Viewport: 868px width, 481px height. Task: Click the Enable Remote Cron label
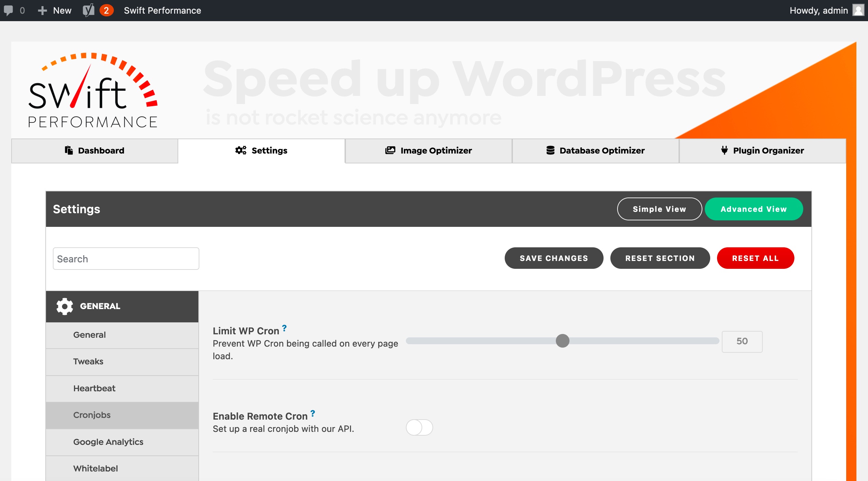[x=260, y=416]
